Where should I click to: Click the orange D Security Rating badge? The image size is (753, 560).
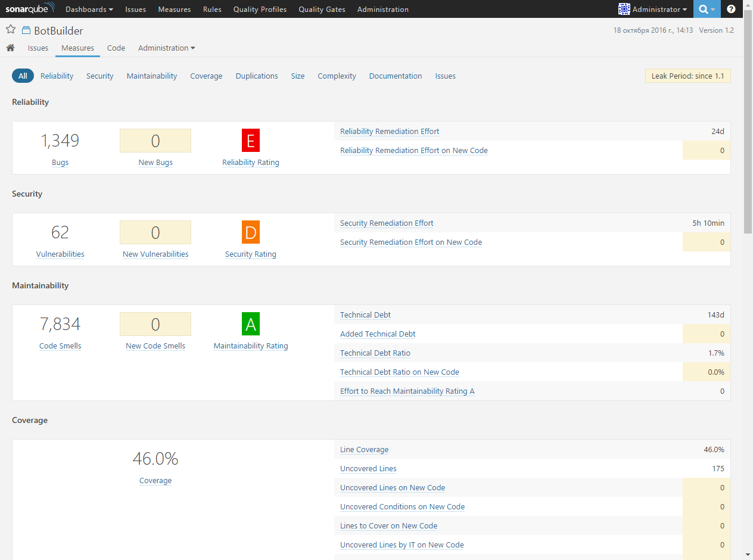[251, 232]
